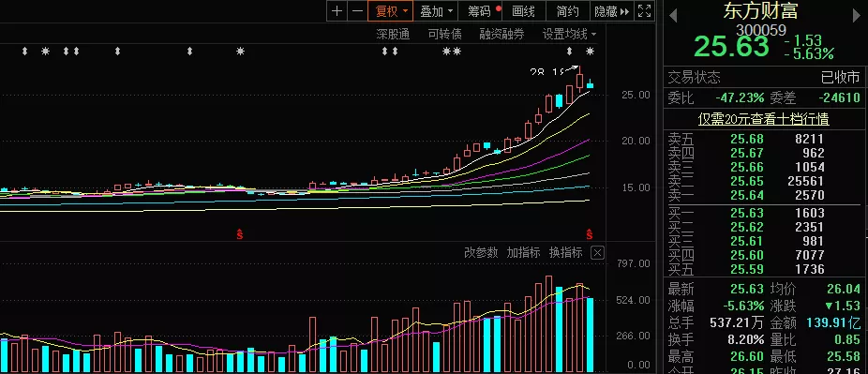This screenshot has width=868, height=374.
Task: Click the 深股通 label
Action: click(393, 35)
